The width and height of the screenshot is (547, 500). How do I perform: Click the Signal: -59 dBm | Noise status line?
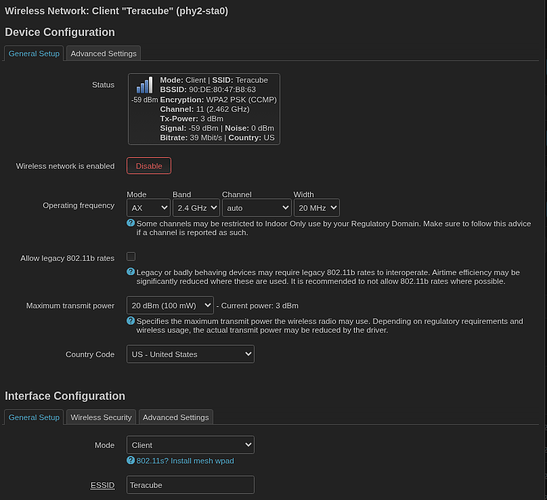click(217, 128)
